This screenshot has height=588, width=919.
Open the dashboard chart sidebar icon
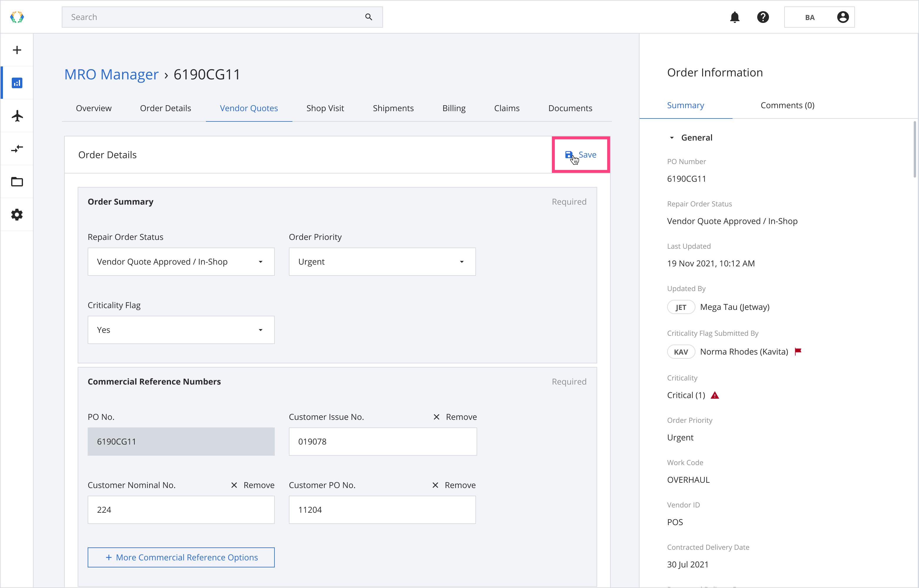[x=17, y=83]
